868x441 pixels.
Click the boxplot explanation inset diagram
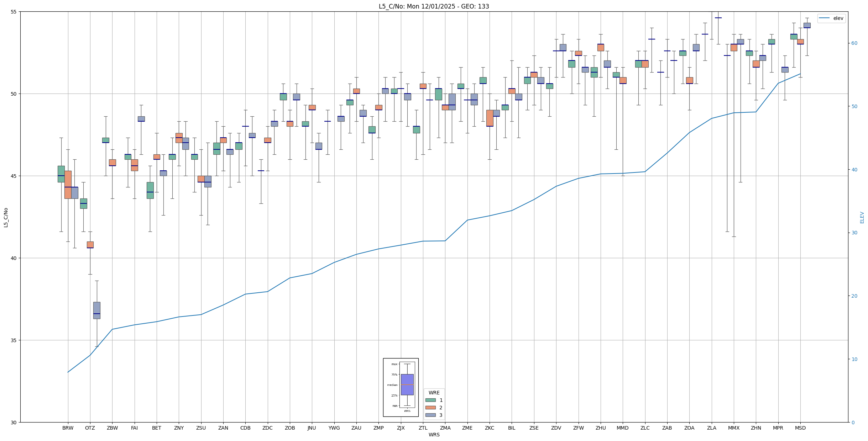click(x=401, y=387)
